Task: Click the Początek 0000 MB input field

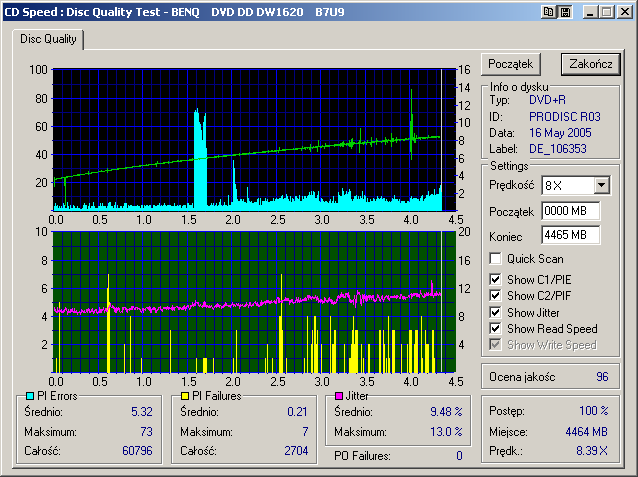Action: tap(570, 211)
